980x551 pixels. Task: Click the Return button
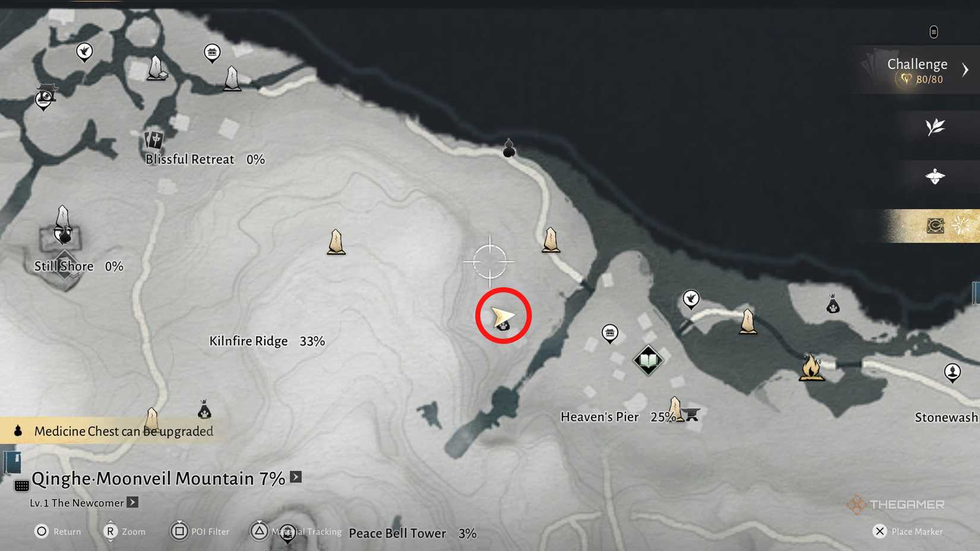[x=58, y=531]
